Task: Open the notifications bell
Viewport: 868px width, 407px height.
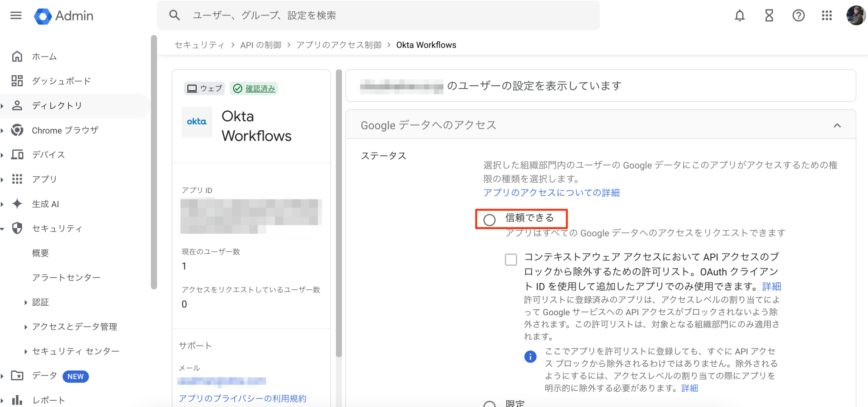Action: click(740, 15)
